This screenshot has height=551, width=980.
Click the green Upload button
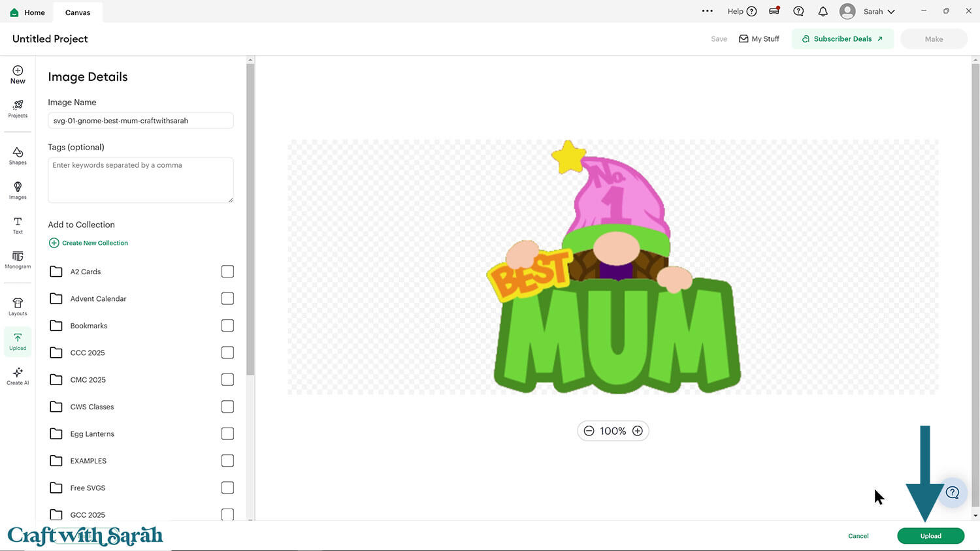pyautogui.click(x=930, y=536)
